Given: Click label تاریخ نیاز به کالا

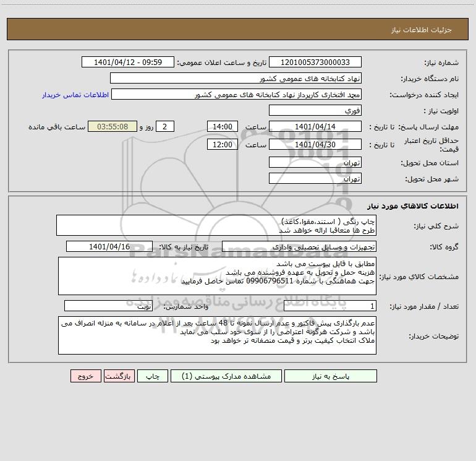Looking at the screenshot, I should pyautogui.click(x=184, y=247).
